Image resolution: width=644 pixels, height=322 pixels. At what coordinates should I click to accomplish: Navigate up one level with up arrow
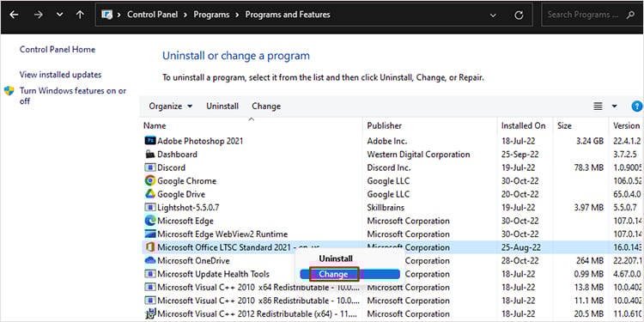click(x=80, y=15)
